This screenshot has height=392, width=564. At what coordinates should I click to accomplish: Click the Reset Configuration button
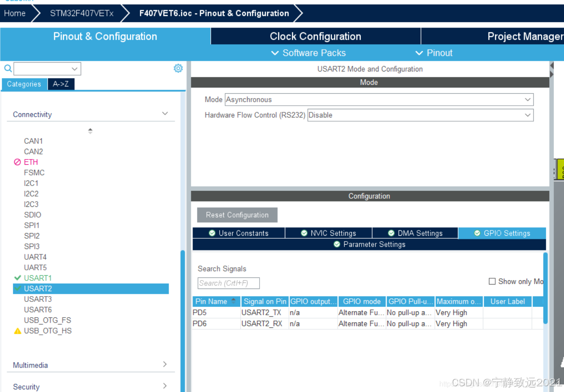tap(237, 215)
